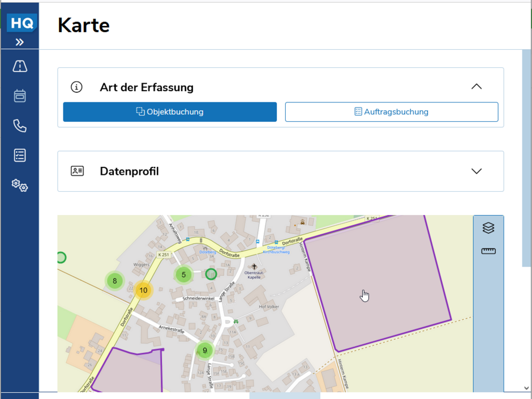The image size is (532, 399).
Task: Open the map layers tool
Action: pyautogui.click(x=488, y=228)
